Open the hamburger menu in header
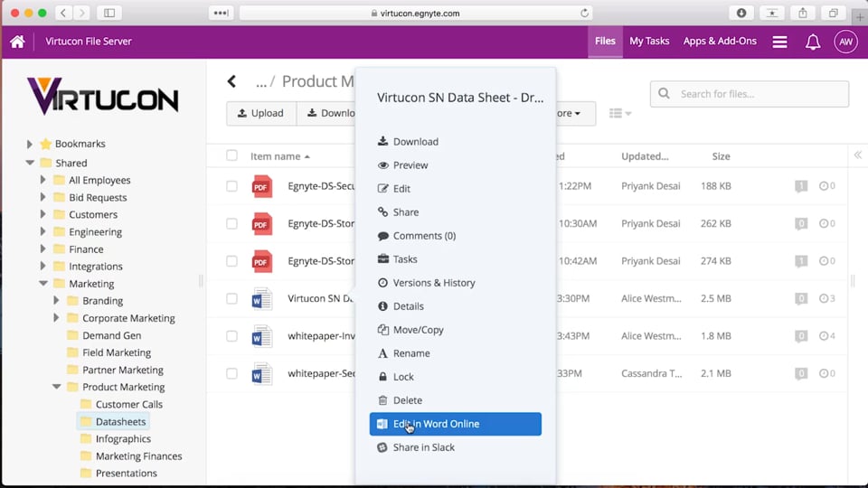Image resolution: width=868 pixels, height=488 pixels. (x=779, y=42)
